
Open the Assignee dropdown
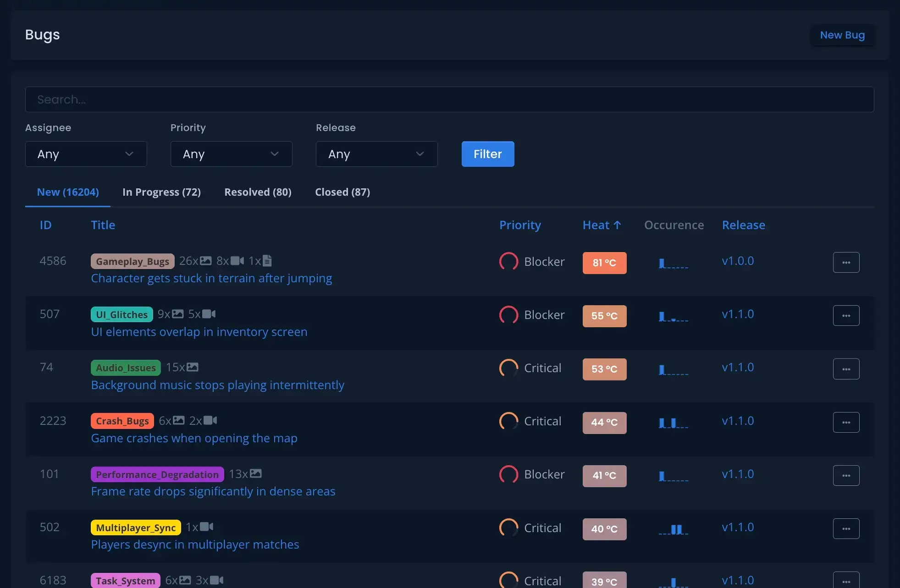click(86, 154)
